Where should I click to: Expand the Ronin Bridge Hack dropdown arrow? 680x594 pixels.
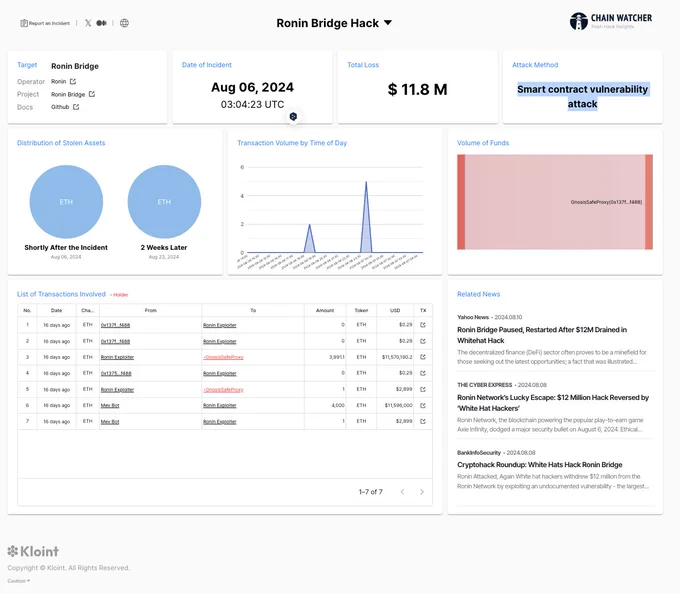click(x=388, y=23)
